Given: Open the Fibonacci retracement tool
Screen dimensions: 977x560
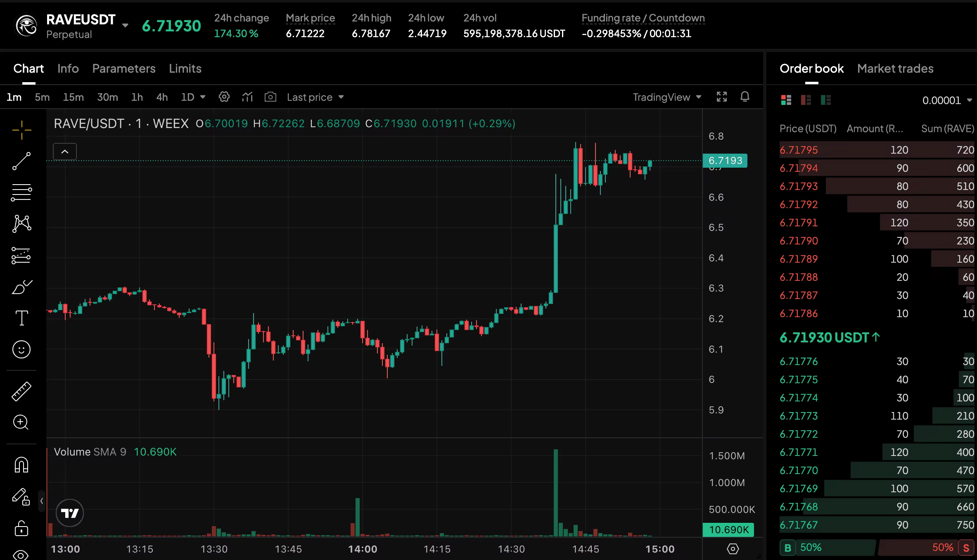Looking at the screenshot, I should [x=21, y=192].
